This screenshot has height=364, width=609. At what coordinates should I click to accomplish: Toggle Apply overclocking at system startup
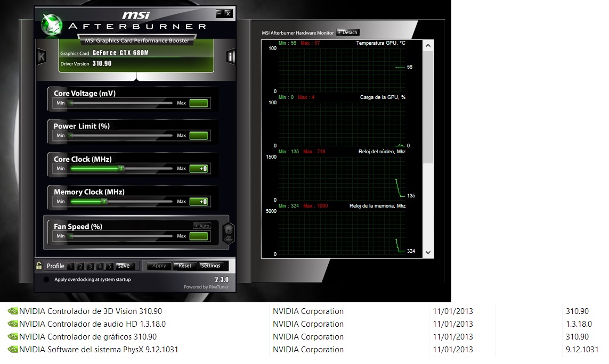tap(46, 279)
